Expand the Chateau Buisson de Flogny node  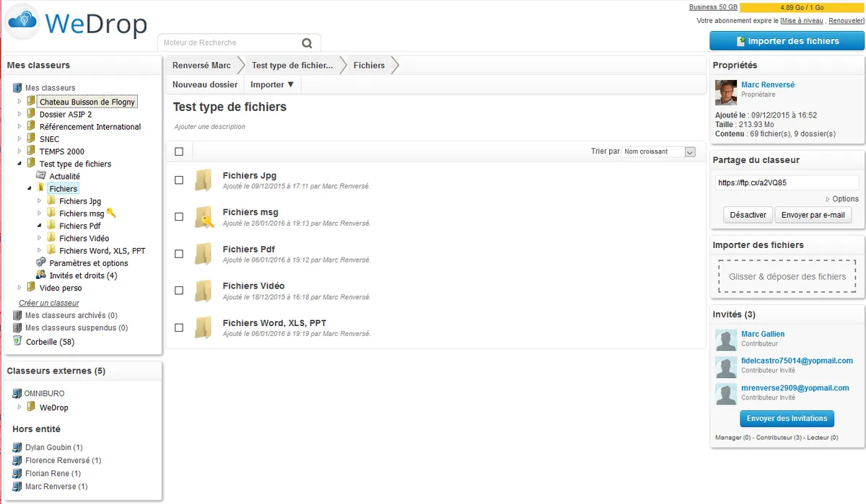[x=20, y=102]
